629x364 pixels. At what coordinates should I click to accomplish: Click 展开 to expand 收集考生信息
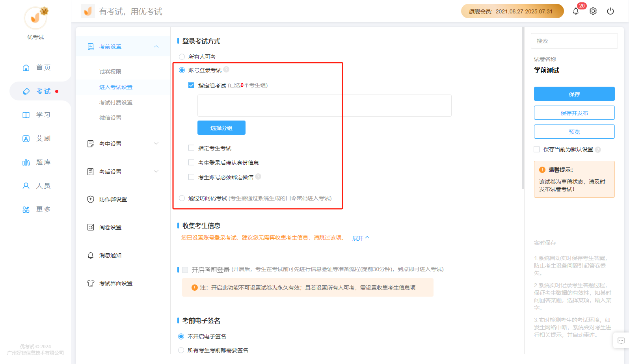[x=361, y=238]
